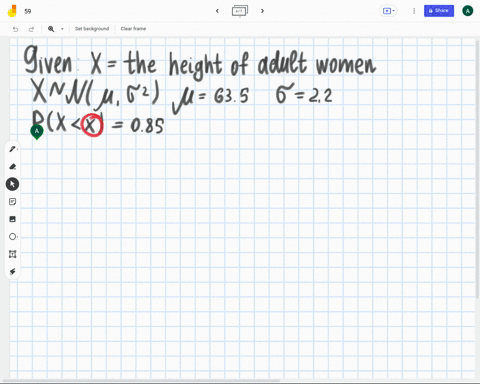Click the horizontal scrollbar at bottom
Screen dimensions: 480x384
pyautogui.click(x=142, y=381)
